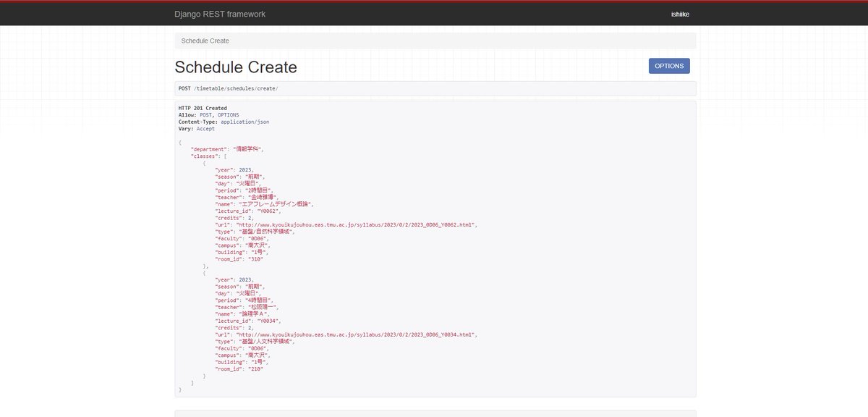The image size is (868, 417).
Task: Select the "classes" key in the JSON
Action: pos(205,156)
